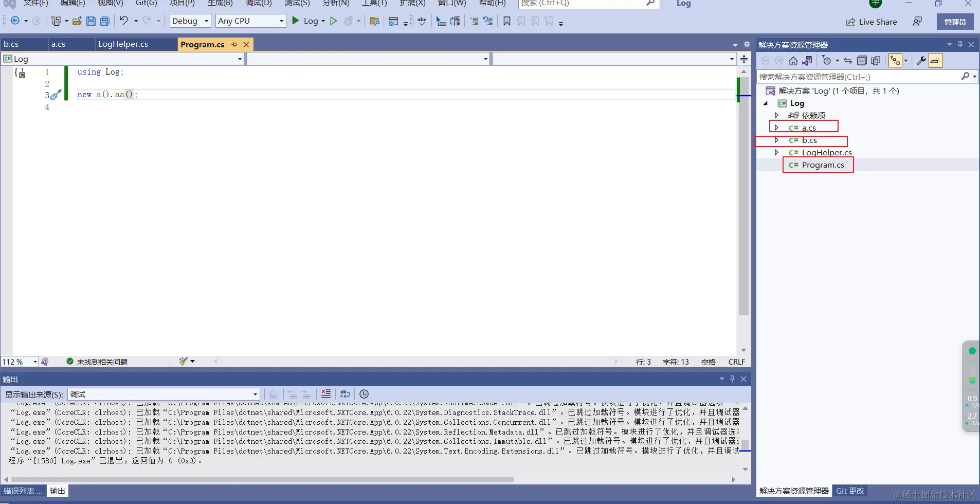Toggle auto-hide pin on Output panel

tap(733, 379)
